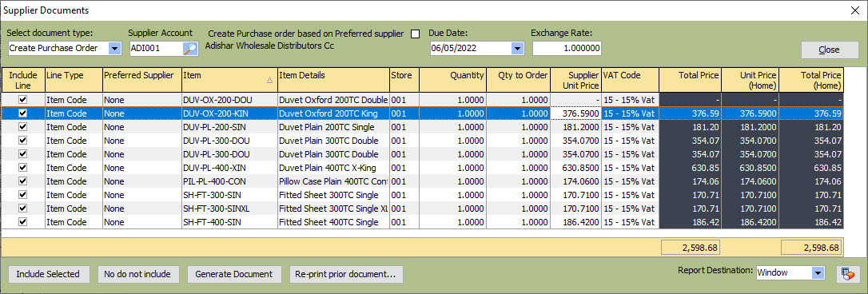Image resolution: width=868 pixels, height=294 pixels.
Task: Click Fitted Sheet 300TC Single details cell
Action: coord(333,195)
